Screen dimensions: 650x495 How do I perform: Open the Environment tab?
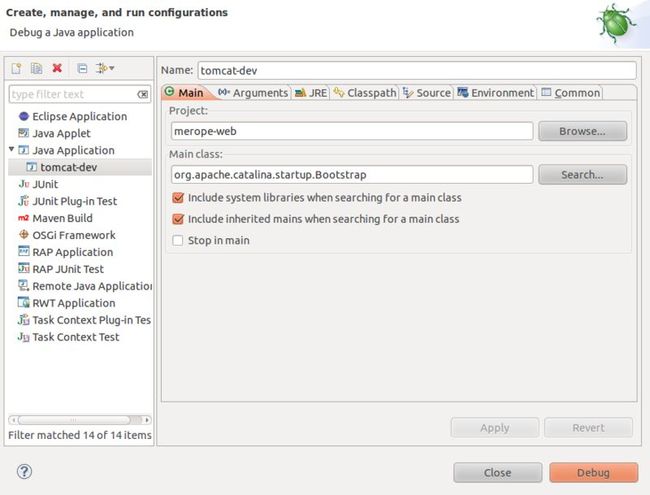click(x=496, y=93)
